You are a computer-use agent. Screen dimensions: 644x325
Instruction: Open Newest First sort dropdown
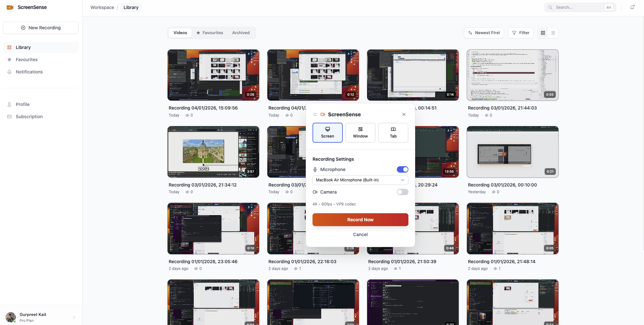click(x=484, y=33)
